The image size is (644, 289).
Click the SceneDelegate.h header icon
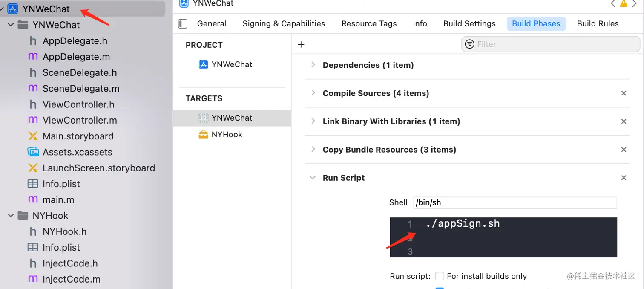[x=33, y=72]
